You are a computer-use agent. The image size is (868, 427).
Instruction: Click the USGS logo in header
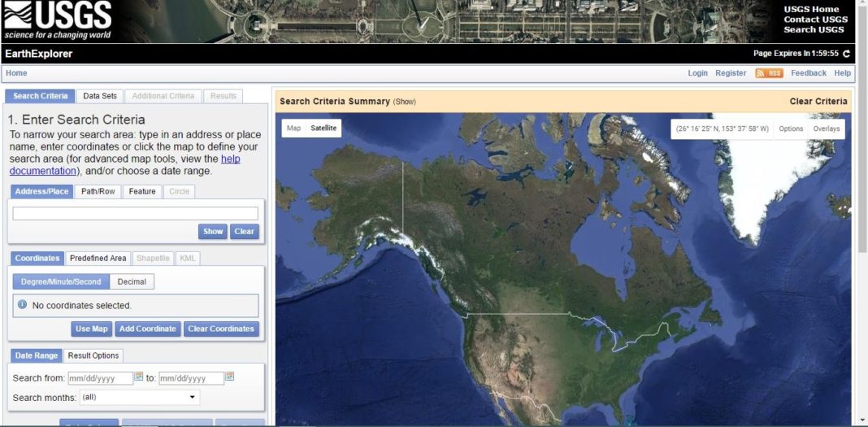pyautogui.click(x=57, y=21)
